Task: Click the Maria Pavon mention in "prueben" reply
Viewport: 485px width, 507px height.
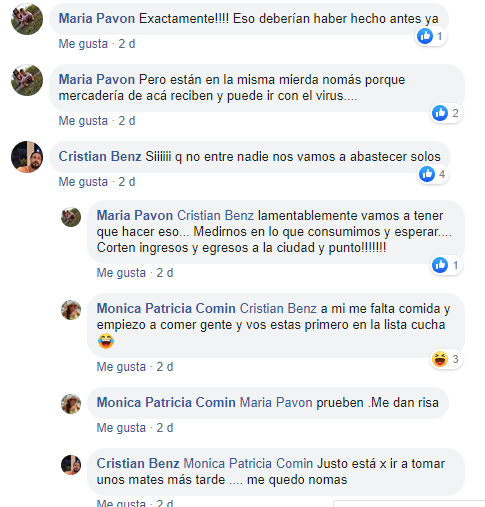Action: coord(276,402)
